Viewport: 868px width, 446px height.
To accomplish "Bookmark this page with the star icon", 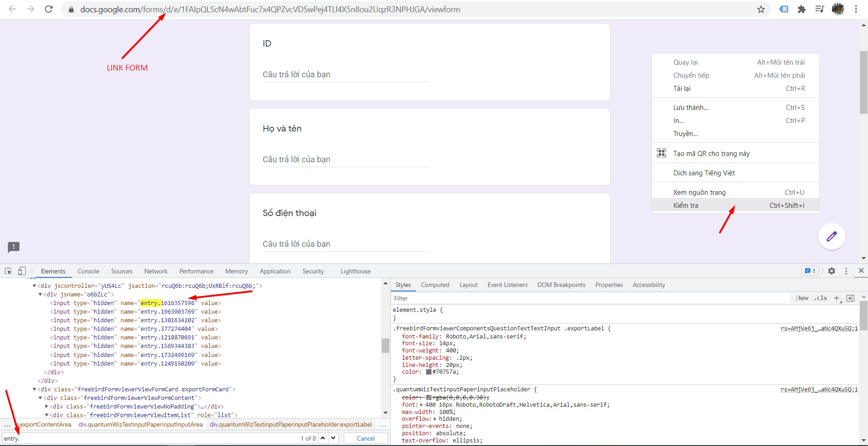I will coord(761,9).
